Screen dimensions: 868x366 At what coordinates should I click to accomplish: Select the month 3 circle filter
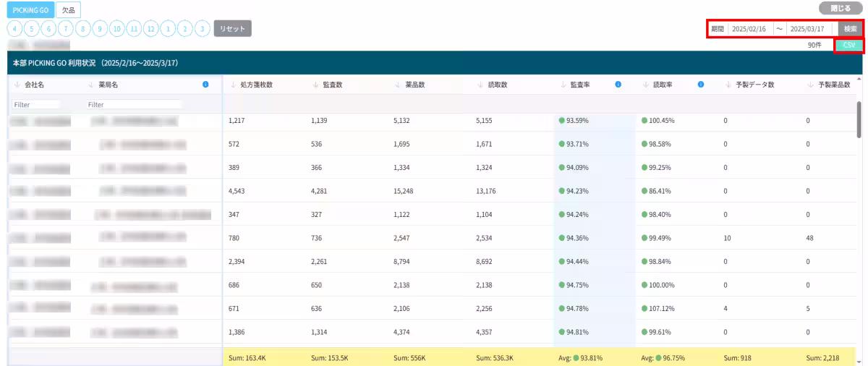click(203, 29)
